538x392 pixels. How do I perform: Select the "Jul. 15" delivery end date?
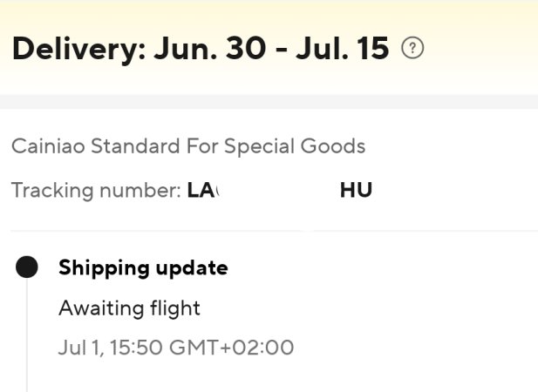click(337, 49)
